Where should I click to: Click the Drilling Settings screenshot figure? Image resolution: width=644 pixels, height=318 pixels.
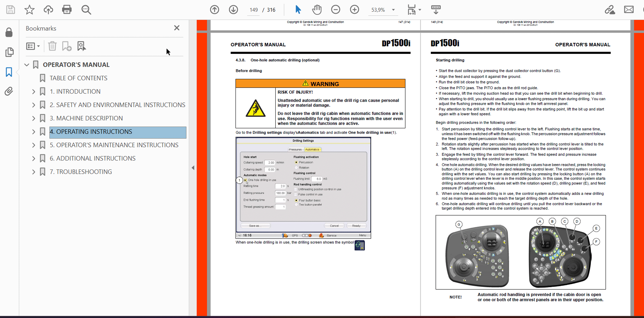click(303, 188)
